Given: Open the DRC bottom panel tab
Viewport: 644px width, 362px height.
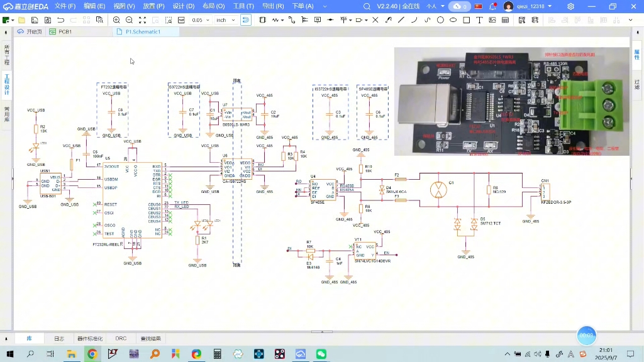Looking at the screenshot, I should [121, 338].
